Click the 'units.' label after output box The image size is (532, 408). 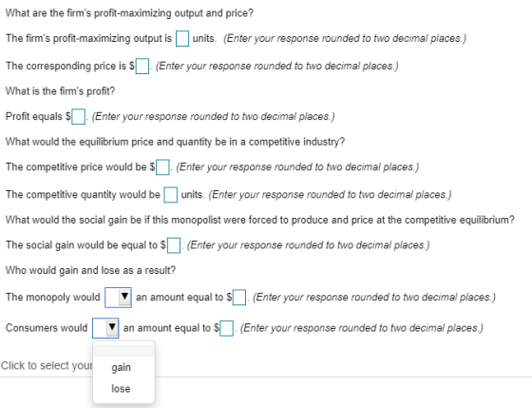[x=204, y=38]
